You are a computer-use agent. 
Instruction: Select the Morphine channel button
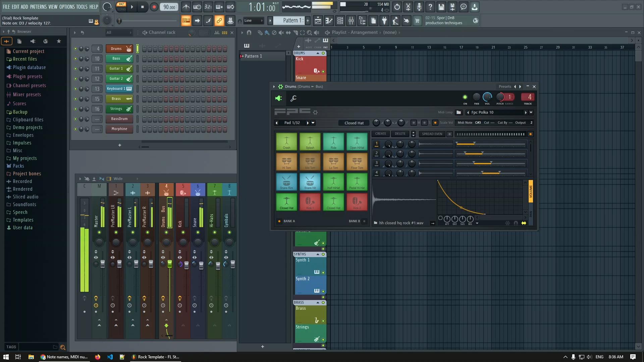point(119,129)
